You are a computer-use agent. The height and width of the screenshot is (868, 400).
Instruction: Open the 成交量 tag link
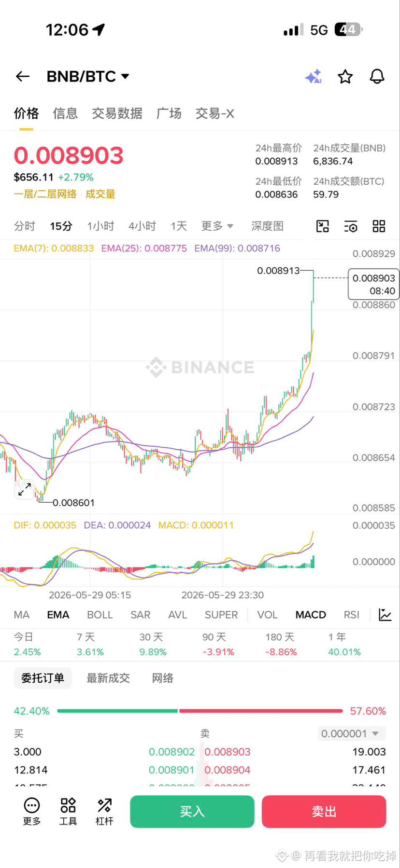click(100, 194)
